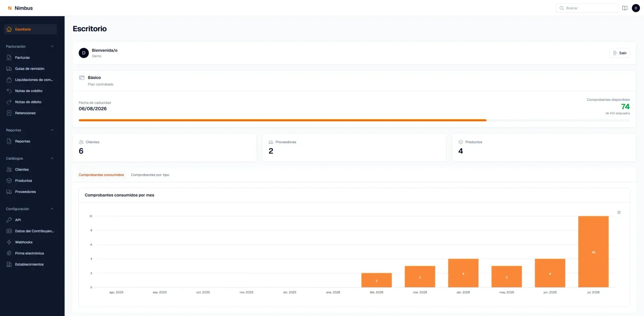Image resolution: width=644 pixels, height=316 pixels.
Task: Click the Productos count card showing 4
Action: tap(544, 148)
